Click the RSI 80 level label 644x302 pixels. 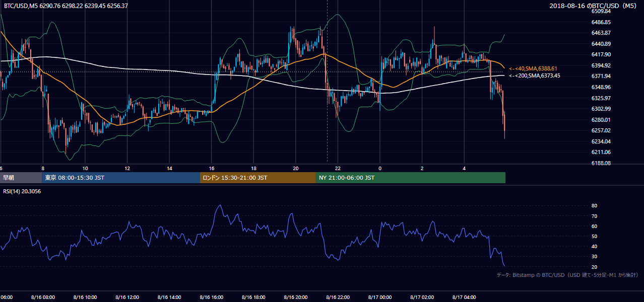point(594,206)
